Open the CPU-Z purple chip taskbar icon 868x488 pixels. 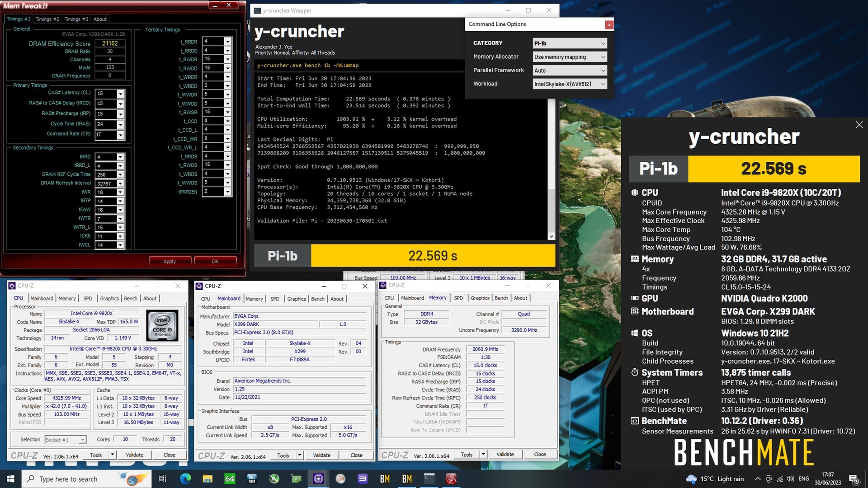318,479
